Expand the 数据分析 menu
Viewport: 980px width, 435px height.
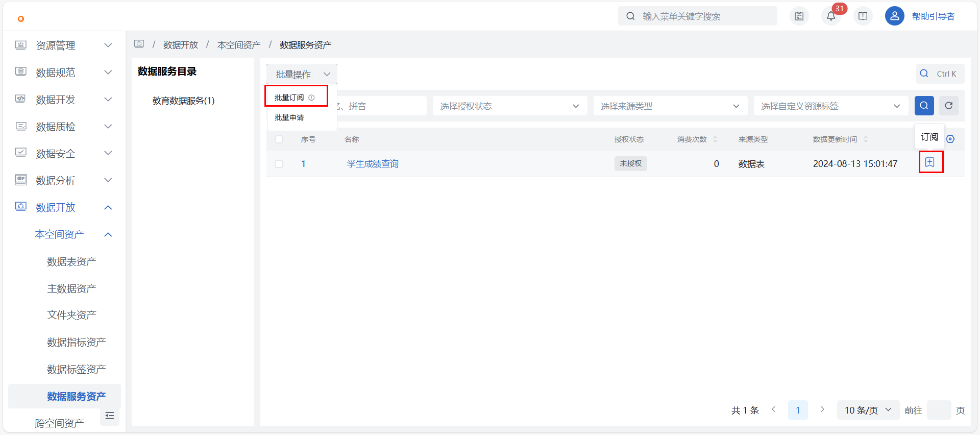click(108, 180)
